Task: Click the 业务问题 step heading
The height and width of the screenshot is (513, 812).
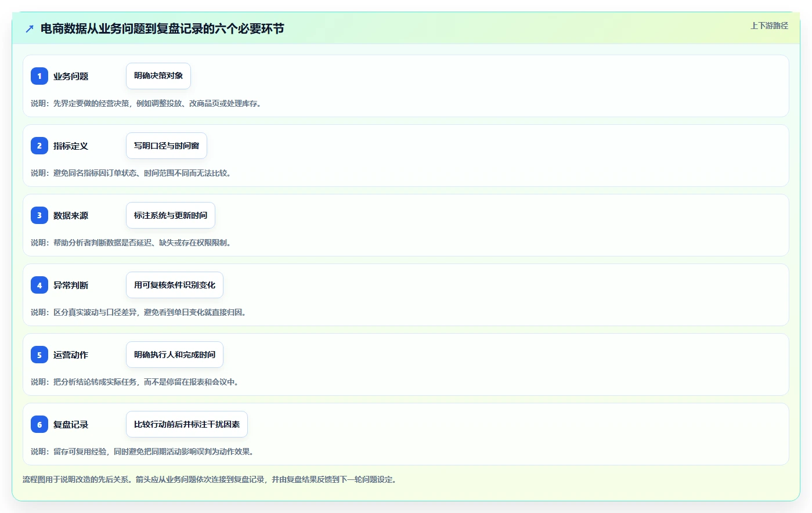Action: pos(71,76)
